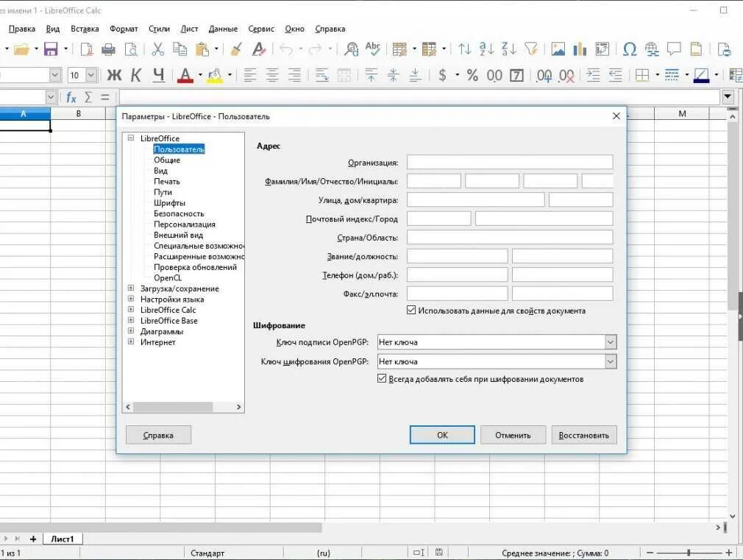This screenshot has height=560, width=743.
Task: Click the font color A swatch
Action: (x=185, y=75)
